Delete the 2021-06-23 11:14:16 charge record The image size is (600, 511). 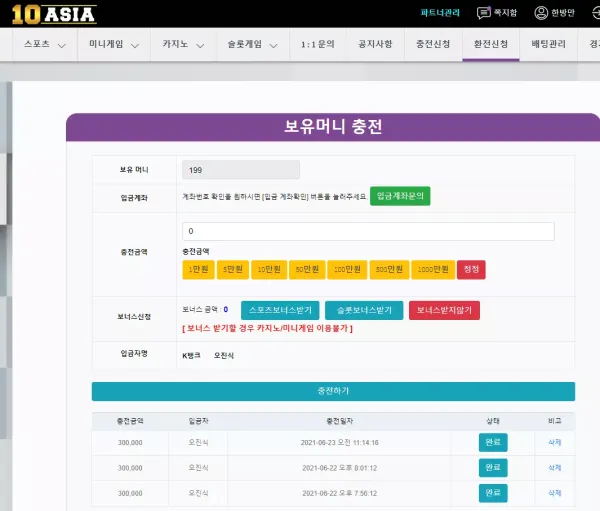coord(554,442)
